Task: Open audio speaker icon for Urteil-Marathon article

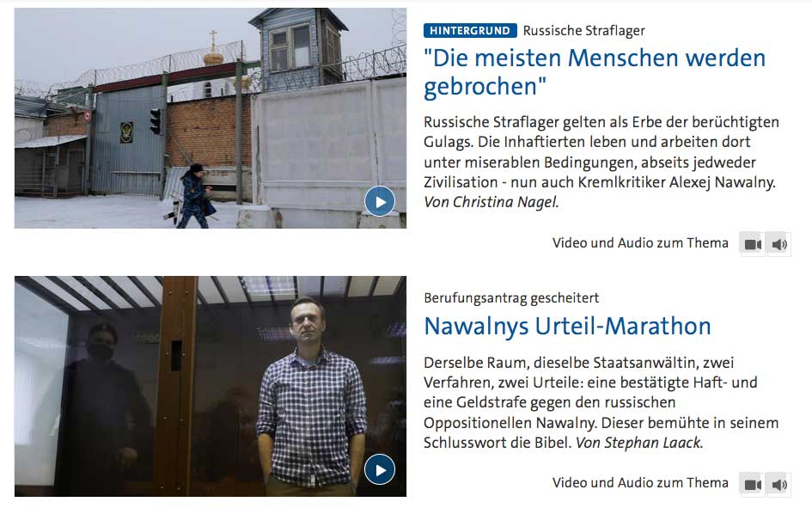Action: pyautogui.click(x=778, y=484)
